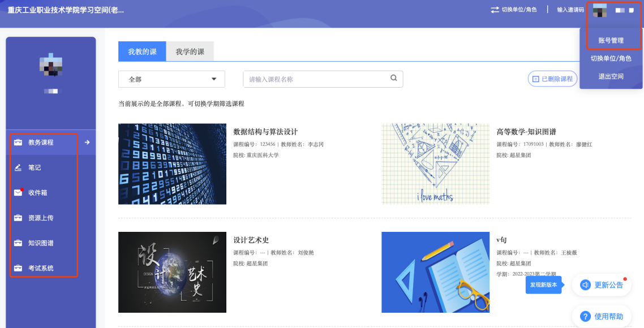Open the 使用帮助 help button
Image resolution: width=644 pixels, height=328 pixels.
[x=602, y=317]
